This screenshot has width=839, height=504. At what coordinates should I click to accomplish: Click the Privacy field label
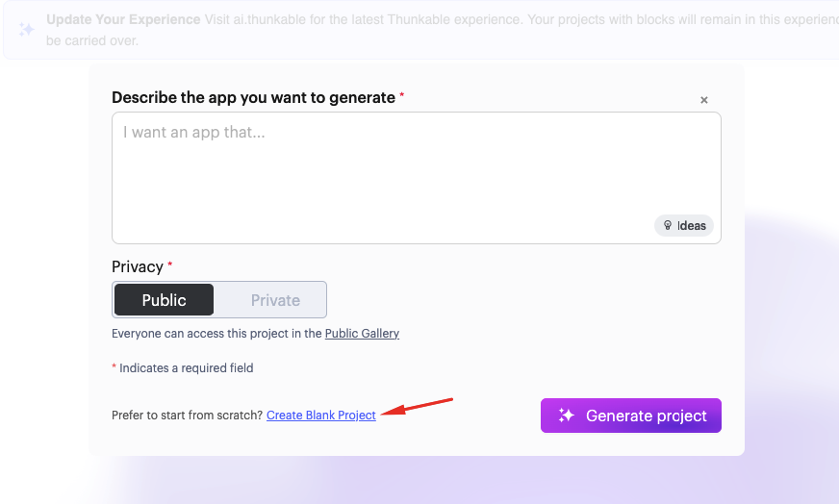pos(138,266)
